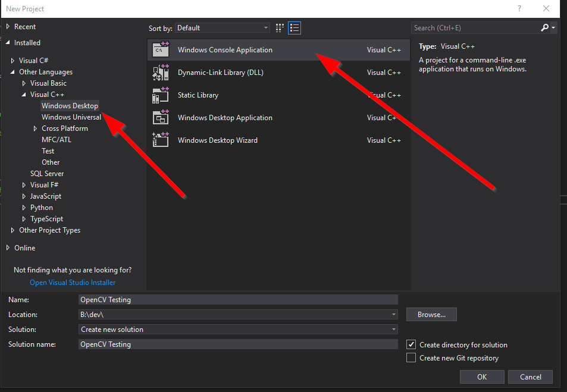Image resolution: width=567 pixels, height=392 pixels.
Task: Collapse the Other Languages node
Action: point(12,72)
